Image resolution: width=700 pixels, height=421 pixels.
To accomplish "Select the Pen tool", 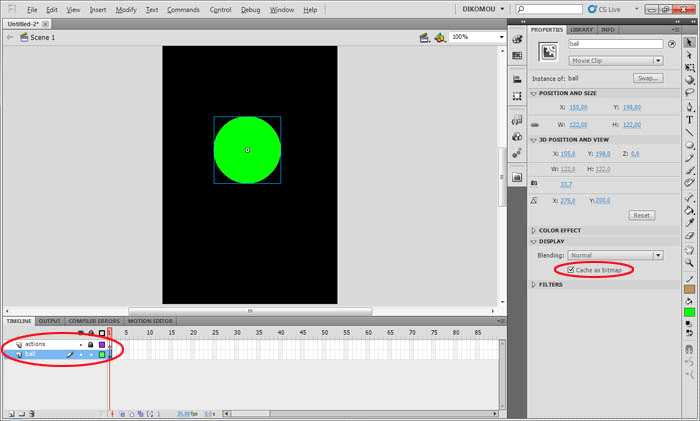I will pos(689,107).
